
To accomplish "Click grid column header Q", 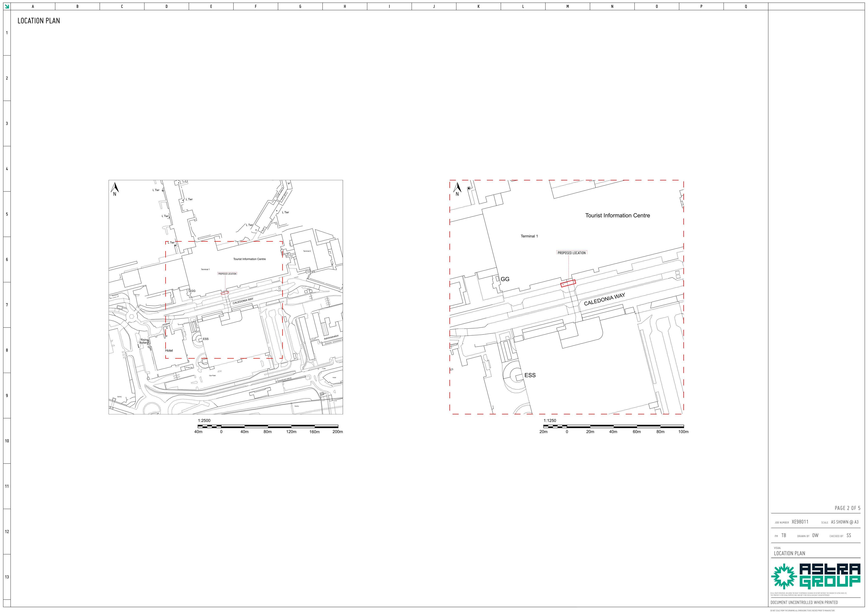I will [x=746, y=6].
